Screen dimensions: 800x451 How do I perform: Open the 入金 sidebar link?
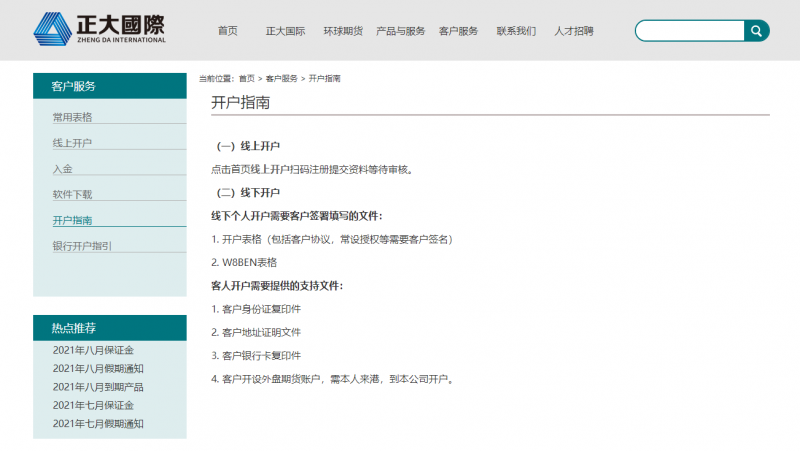point(63,169)
